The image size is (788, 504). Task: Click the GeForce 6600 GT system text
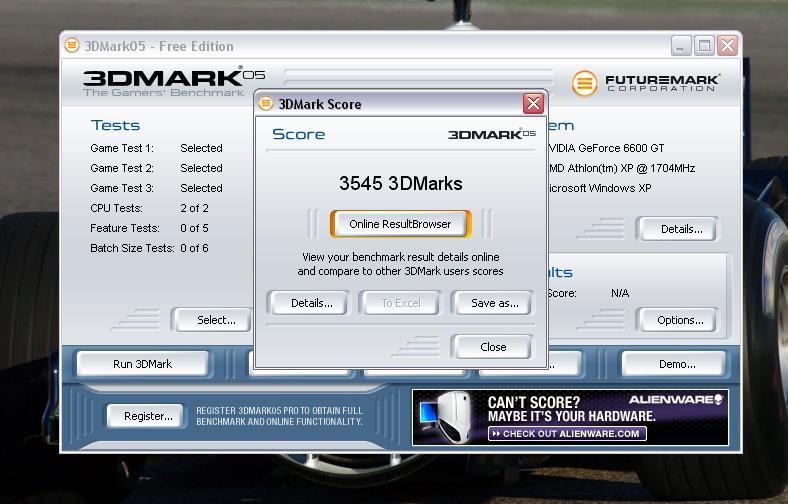(x=607, y=148)
